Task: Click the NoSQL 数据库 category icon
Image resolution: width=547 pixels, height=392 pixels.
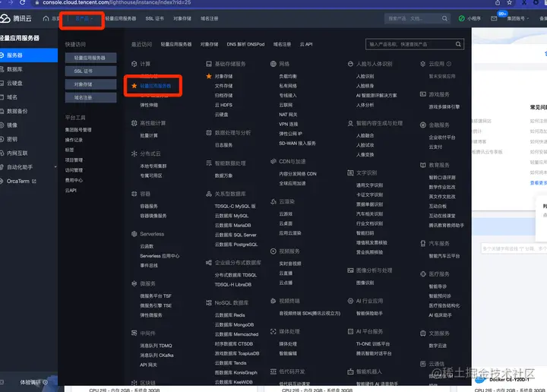Action: click(209, 302)
